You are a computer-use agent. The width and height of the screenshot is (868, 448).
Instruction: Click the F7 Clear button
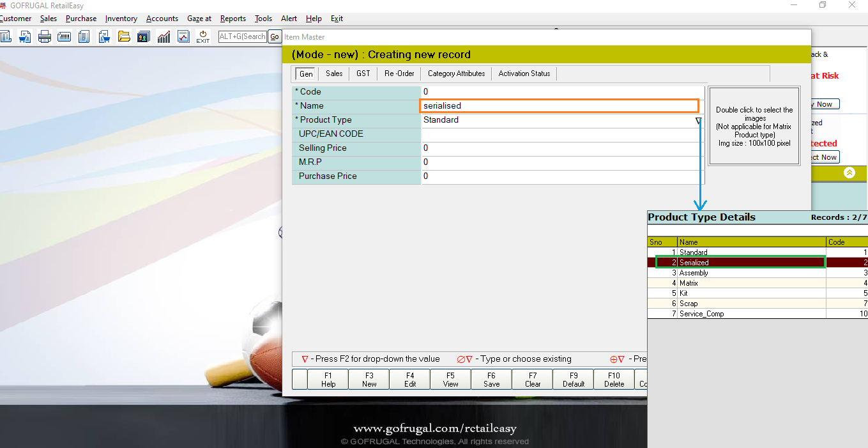click(533, 380)
